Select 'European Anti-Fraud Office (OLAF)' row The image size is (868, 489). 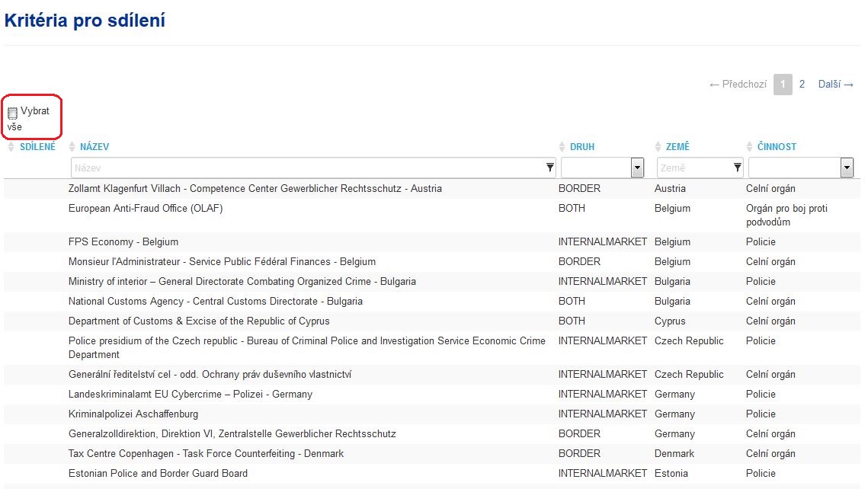432,216
